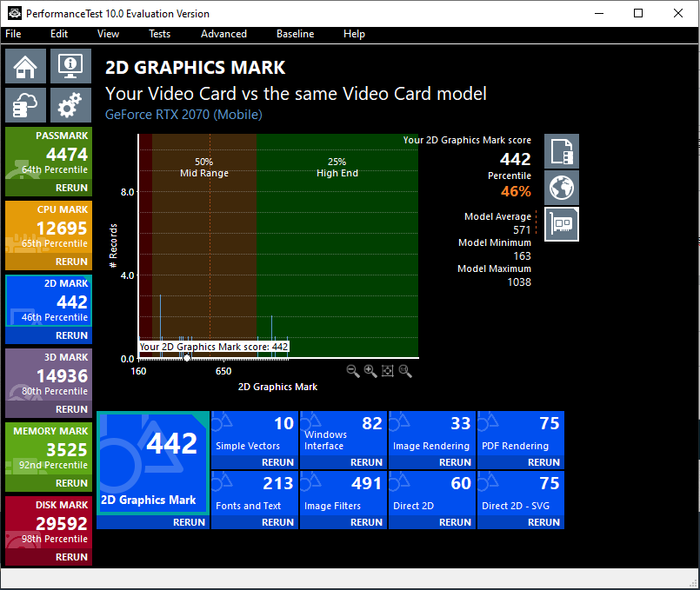Rerun the PDF Rendering test

[543, 462]
